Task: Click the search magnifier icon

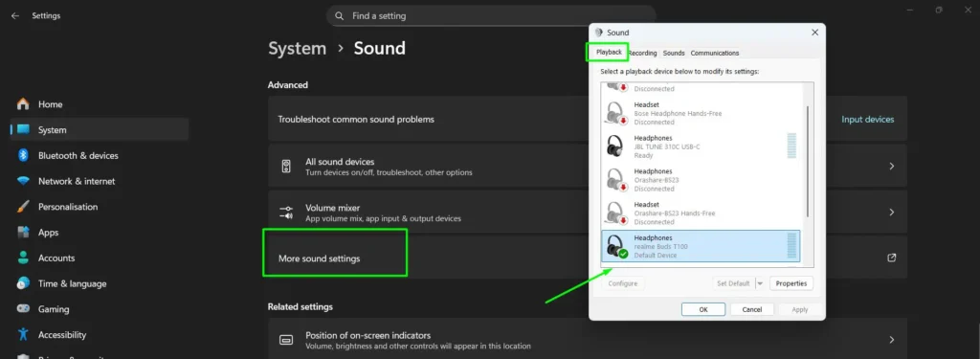Action: [340, 15]
